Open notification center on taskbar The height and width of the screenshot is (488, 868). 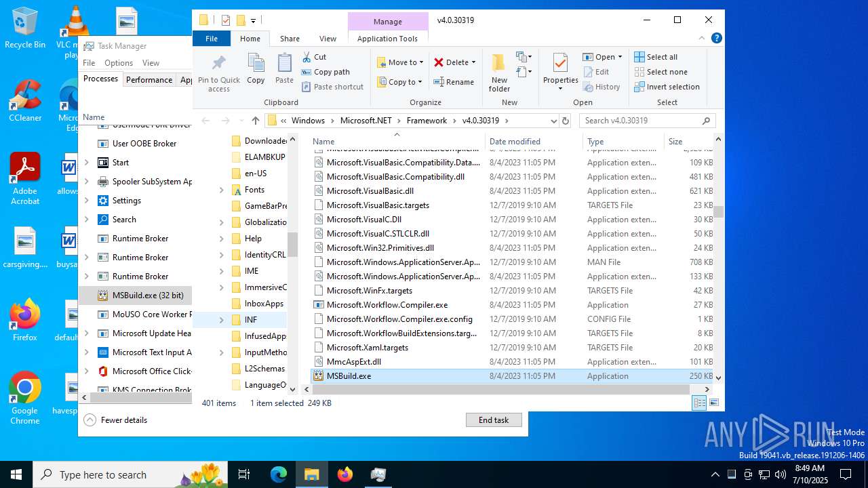[x=846, y=474]
